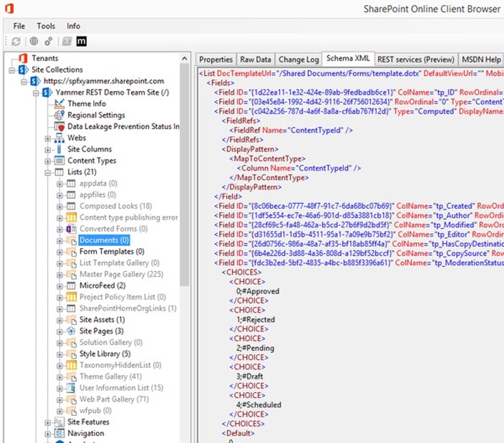Image resolution: width=504 pixels, height=443 pixels.
Task: Open the File menu
Action: click(x=19, y=26)
